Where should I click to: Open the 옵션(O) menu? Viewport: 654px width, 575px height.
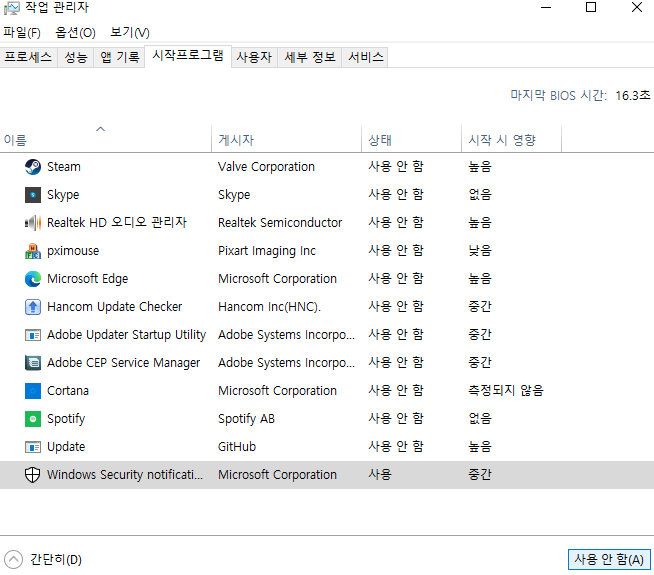coord(75,33)
